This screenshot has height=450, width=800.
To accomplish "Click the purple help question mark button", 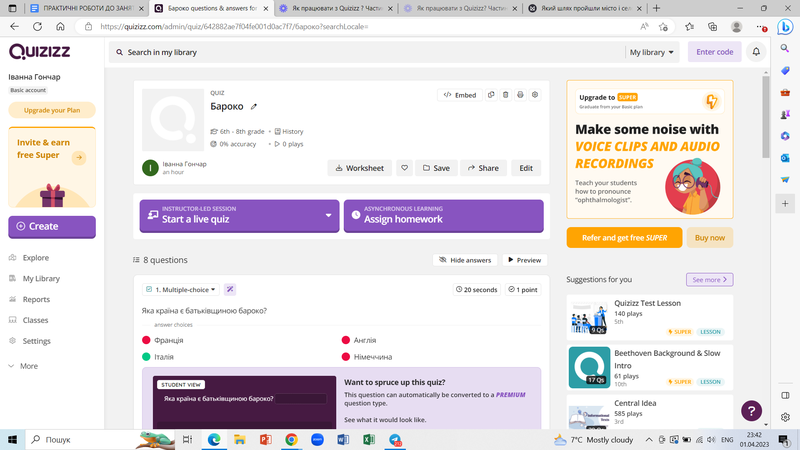I will pyautogui.click(x=751, y=410).
